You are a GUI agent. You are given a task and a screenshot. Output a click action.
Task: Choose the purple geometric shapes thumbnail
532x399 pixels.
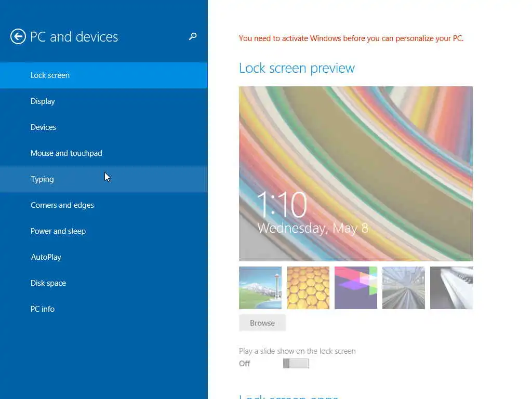pyautogui.click(x=355, y=288)
